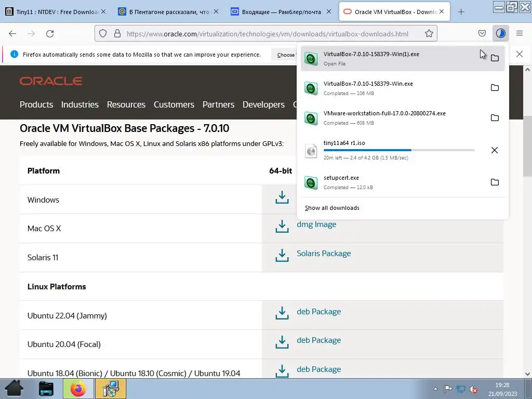This screenshot has height=399, width=532.
Task: Toggle the Downloads toolbar button
Action: [x=500, y=33]
